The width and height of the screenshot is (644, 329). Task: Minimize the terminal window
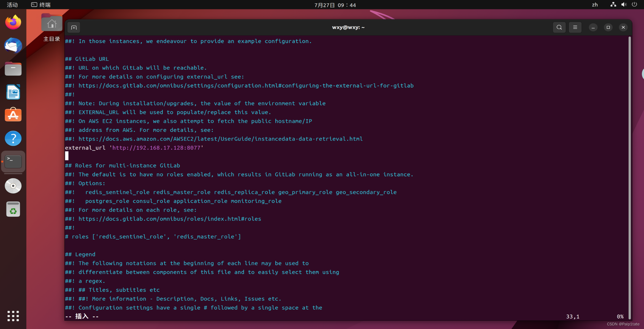[593, 27]
